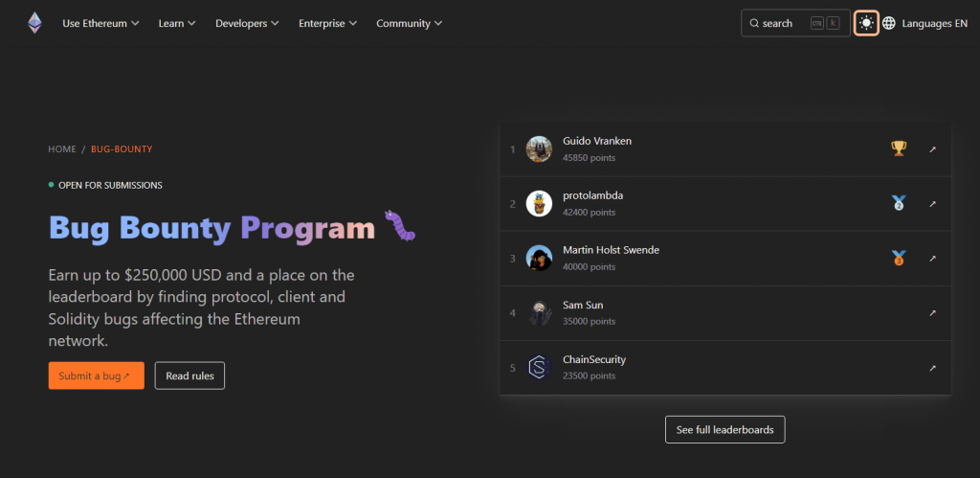Click the 35000 points text
The width and height of the screenshot is (980, 478).
pos(589,321)
